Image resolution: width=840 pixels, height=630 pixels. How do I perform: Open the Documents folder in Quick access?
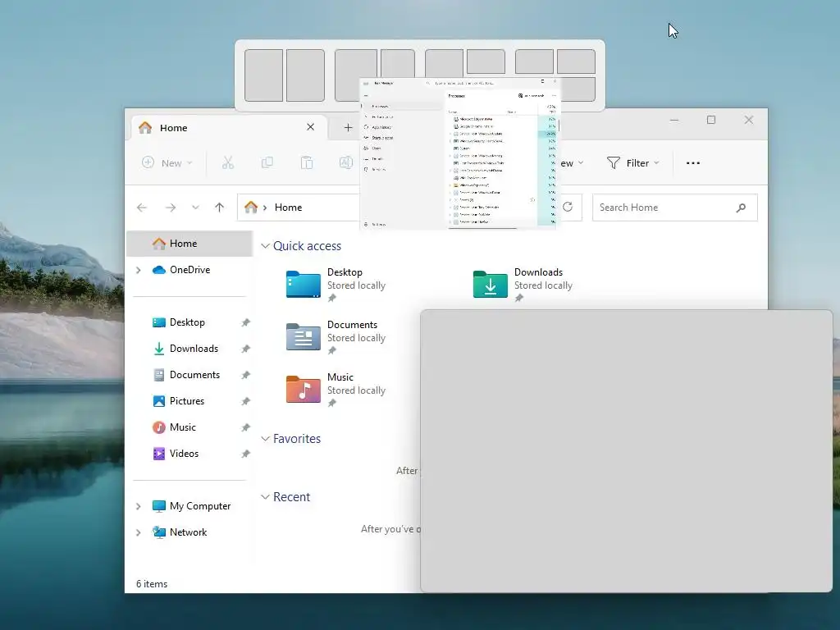pos(336,337)
